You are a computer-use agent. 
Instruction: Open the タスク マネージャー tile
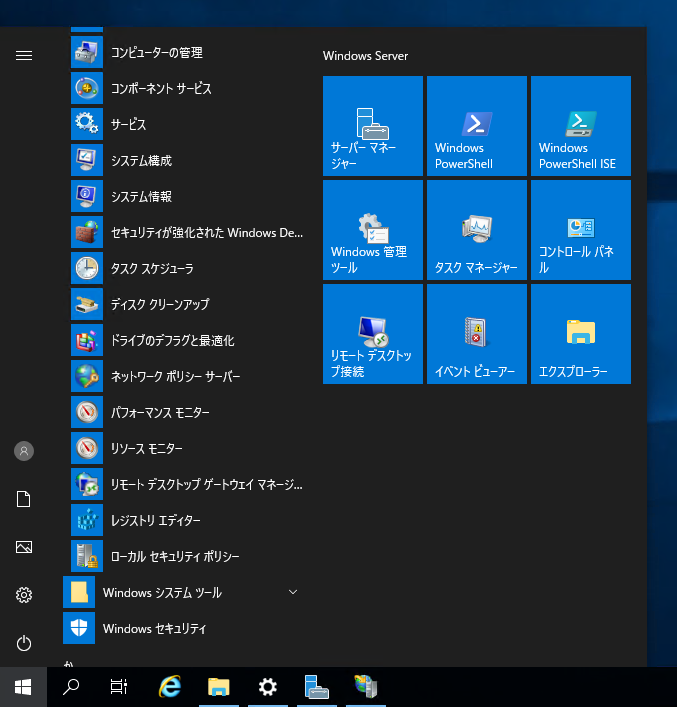tap(476, 230)
